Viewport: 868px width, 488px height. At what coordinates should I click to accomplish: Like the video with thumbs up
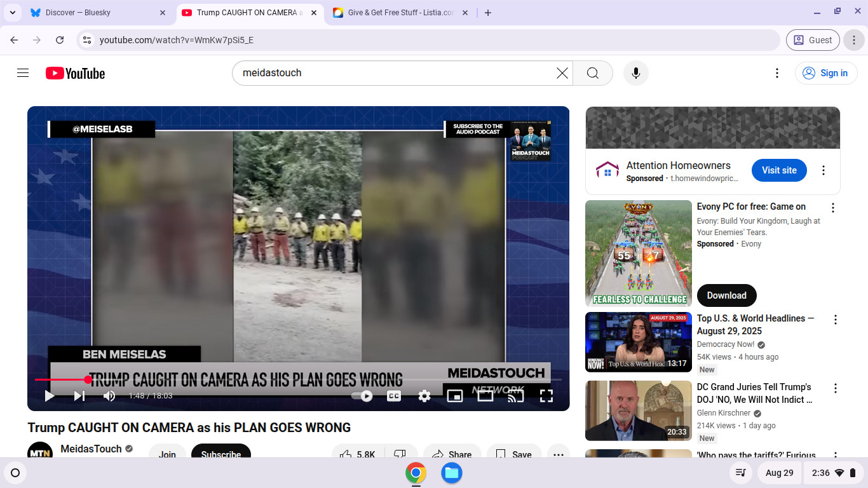(x=357, y=455)
